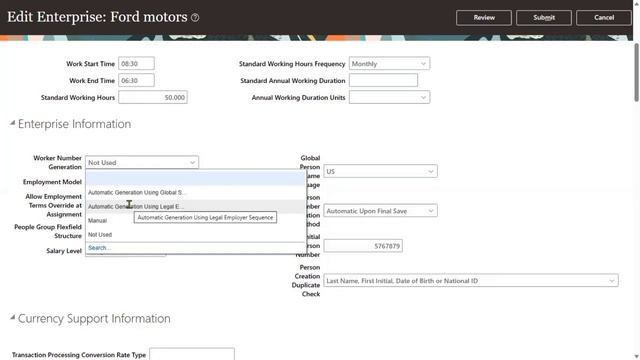
Task: Click Transaction Processing Conversion Rate Type field
Action: 192,354
